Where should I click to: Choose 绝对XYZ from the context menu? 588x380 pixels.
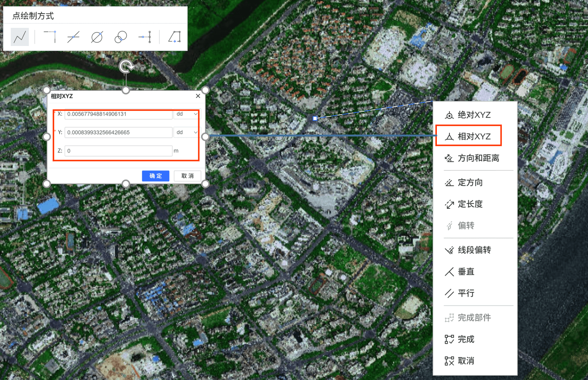click(x=474, y=115)
